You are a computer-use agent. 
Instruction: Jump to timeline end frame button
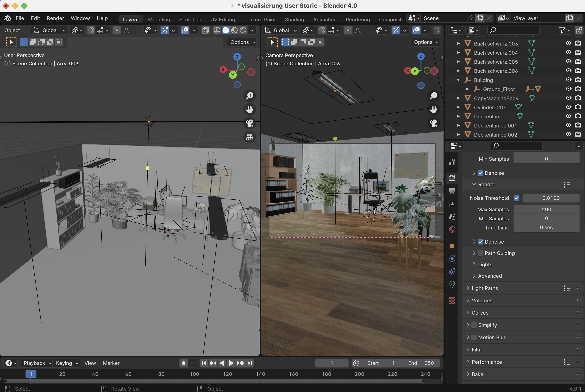(250, 363)
